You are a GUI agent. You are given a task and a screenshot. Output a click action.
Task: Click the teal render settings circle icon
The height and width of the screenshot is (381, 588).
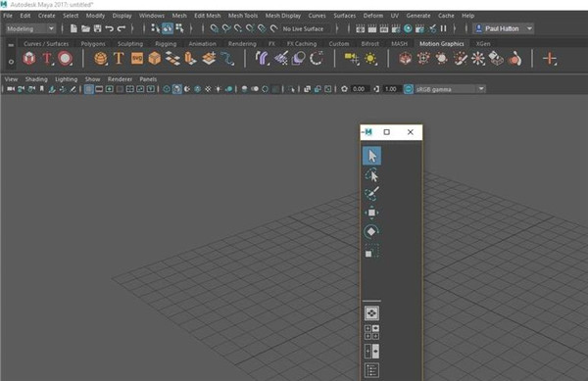(x=408, y=28)
